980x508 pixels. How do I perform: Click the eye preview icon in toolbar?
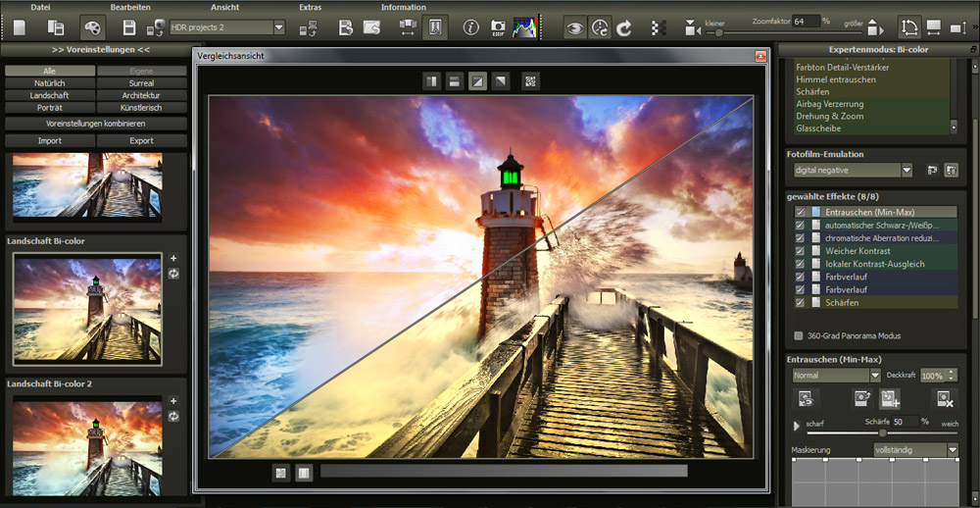pyautogui.click(x=575, y=27)
